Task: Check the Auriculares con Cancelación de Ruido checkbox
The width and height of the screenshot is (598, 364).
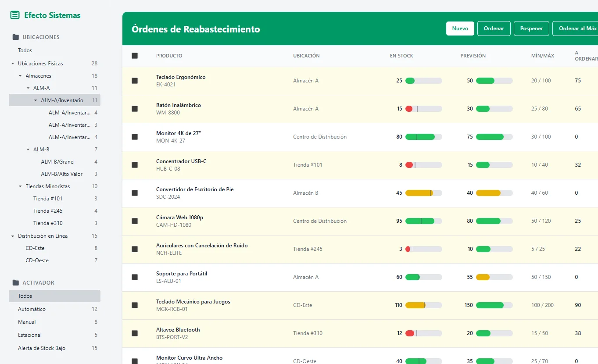Action: (135, 249)
